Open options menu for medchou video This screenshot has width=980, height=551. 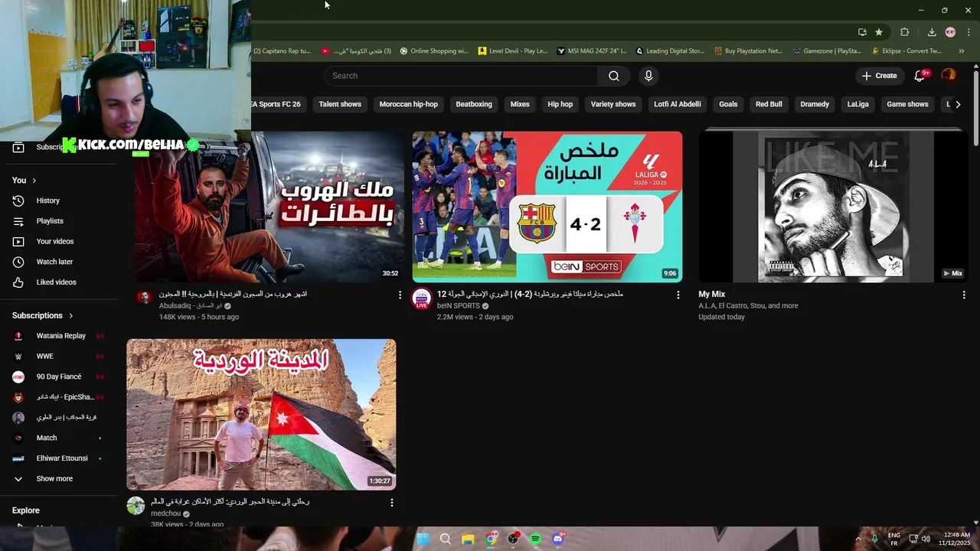click(392, 503)
